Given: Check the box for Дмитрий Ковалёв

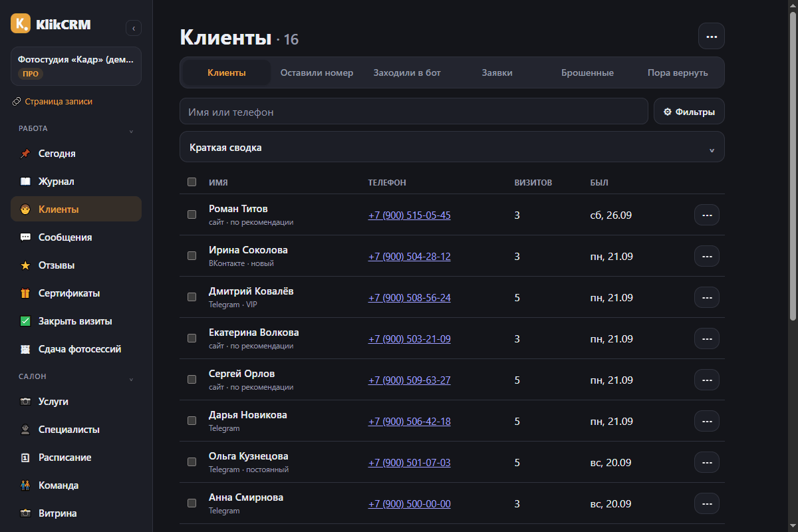Looking at the screenshot, I should (192, 297).
